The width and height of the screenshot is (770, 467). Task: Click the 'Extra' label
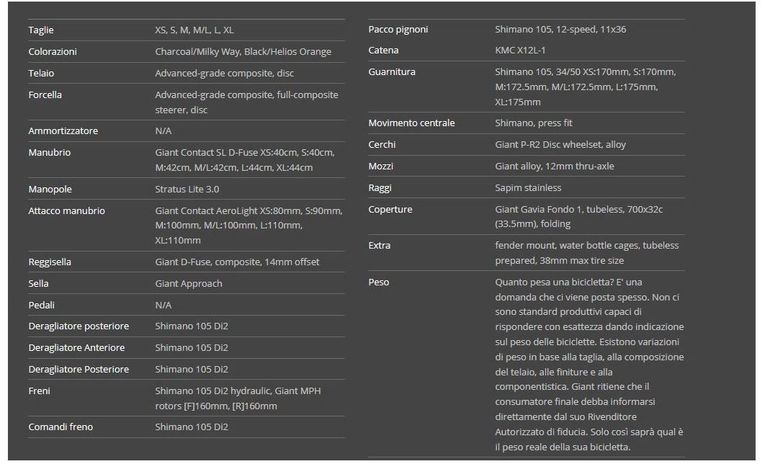[x=379, y=246]
